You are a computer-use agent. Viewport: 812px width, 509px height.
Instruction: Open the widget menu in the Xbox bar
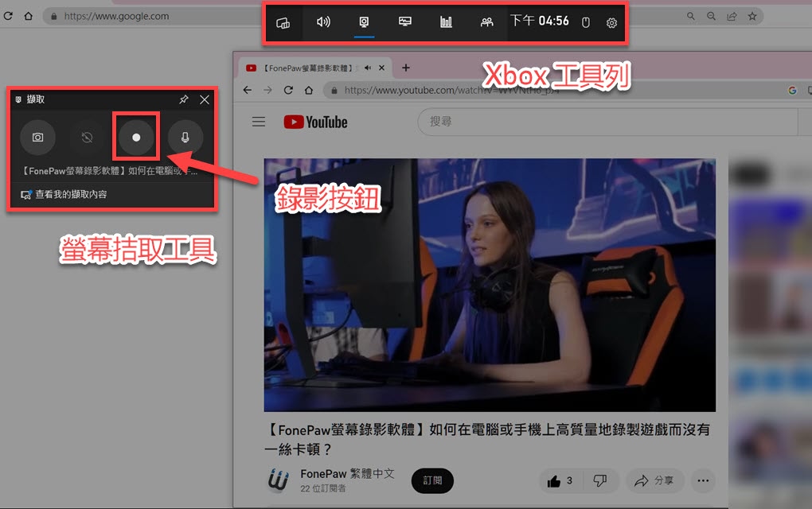coord(283,23)
